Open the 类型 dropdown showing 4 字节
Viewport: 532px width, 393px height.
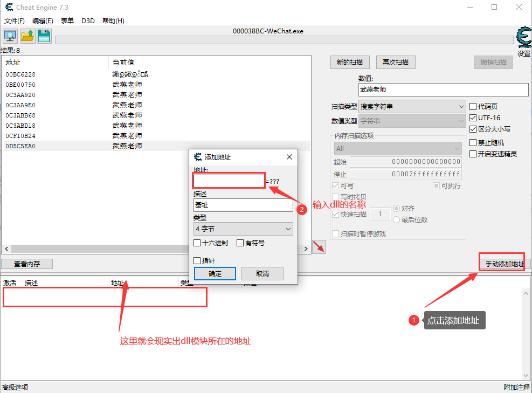pos(243,229)
